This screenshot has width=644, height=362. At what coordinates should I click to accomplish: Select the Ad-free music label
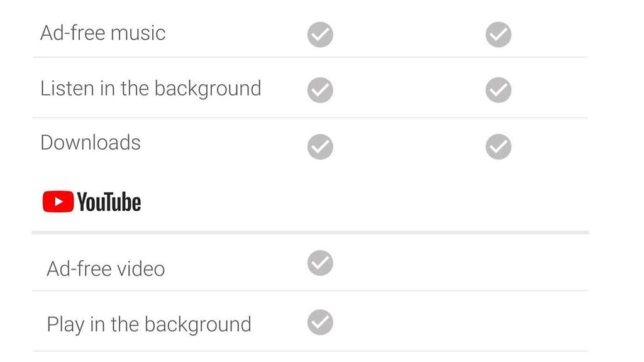pos(103,33)
